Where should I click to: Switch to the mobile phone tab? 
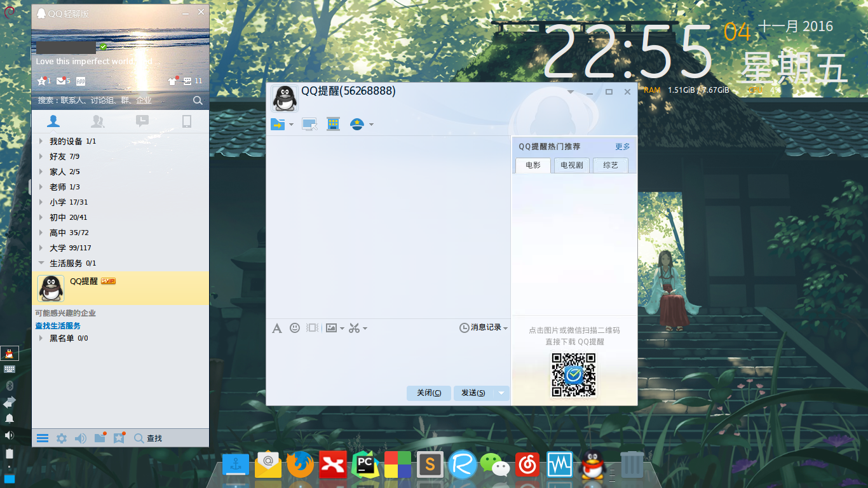pyautogui.click(x=187, y=121)
